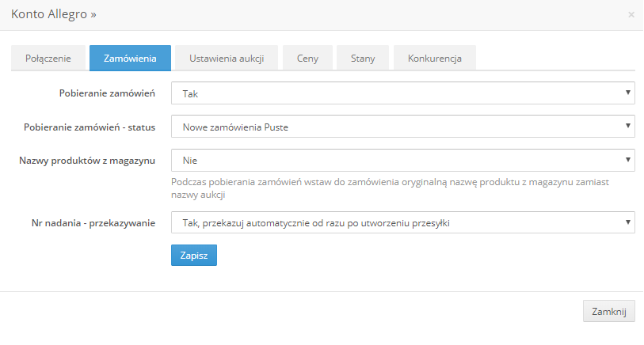
Task: Click the help text starting with 'Podczas pobierania zamówień'
Action: coord(391,188)
